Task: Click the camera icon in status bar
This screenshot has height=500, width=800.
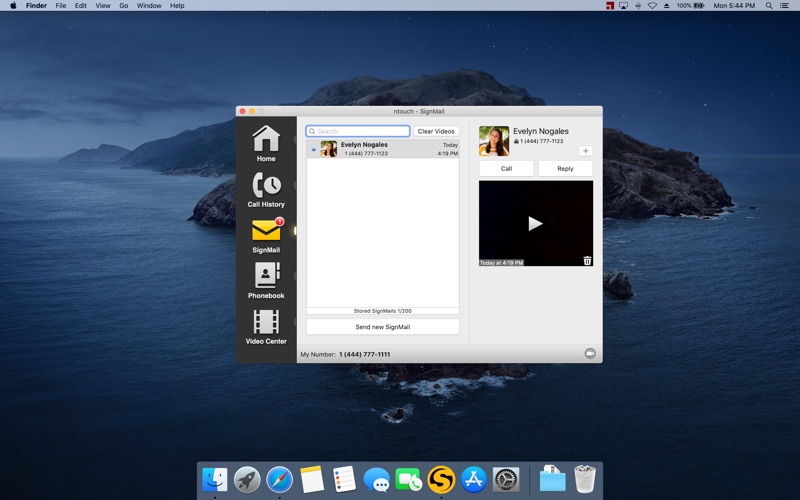Action: (590, 354)
